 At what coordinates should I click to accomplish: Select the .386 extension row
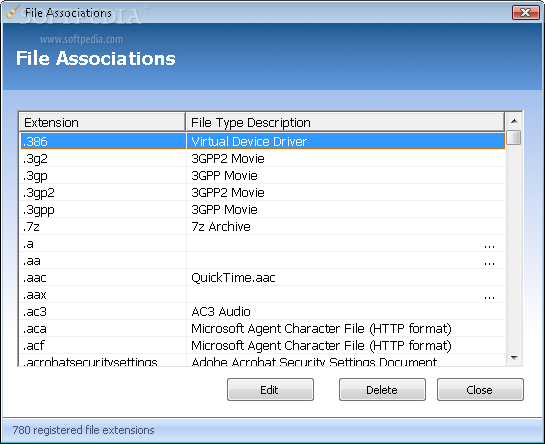coord(263,141)
